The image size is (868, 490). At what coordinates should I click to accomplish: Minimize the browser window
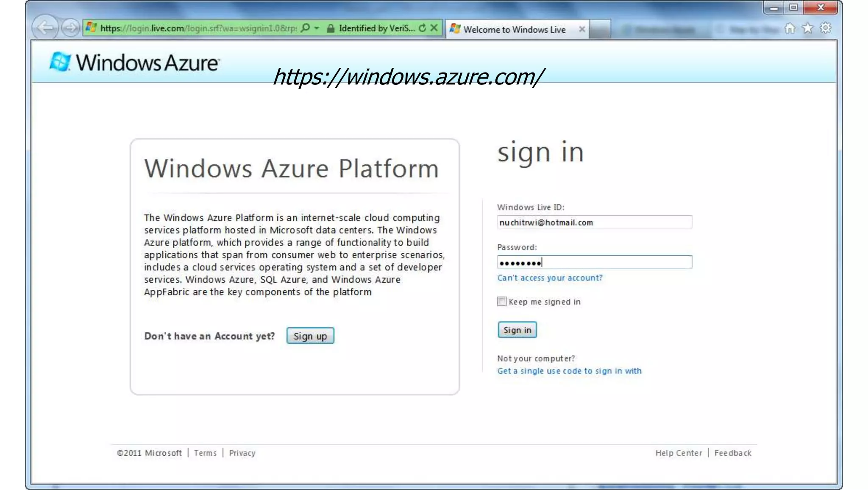point(774,8)
